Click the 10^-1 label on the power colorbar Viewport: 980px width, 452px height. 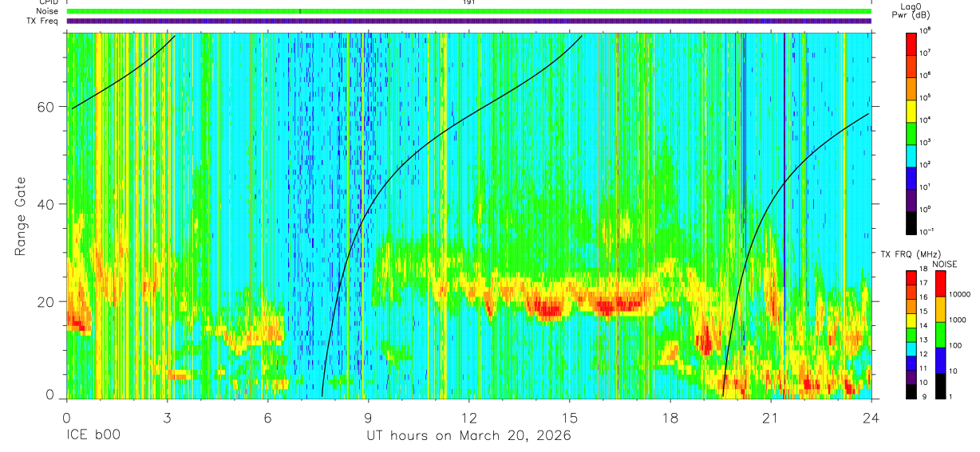coord(927,231)
